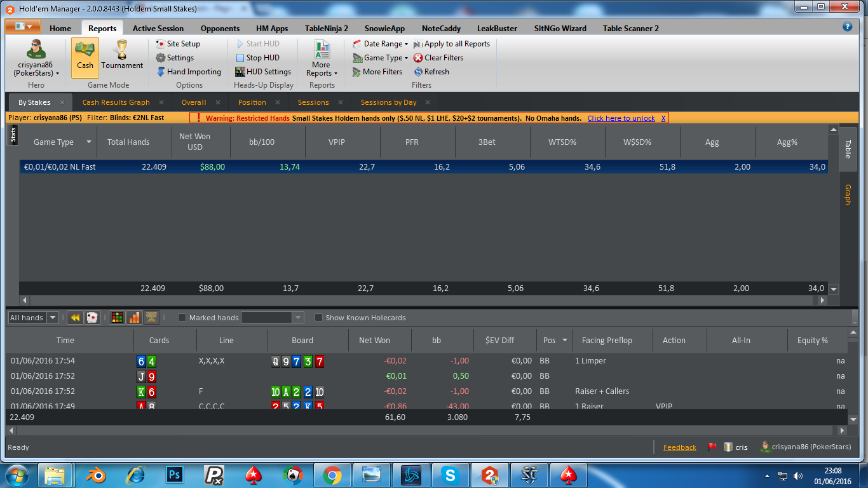
Task: Switch to Active Session tab
Action: coord(158,28)
